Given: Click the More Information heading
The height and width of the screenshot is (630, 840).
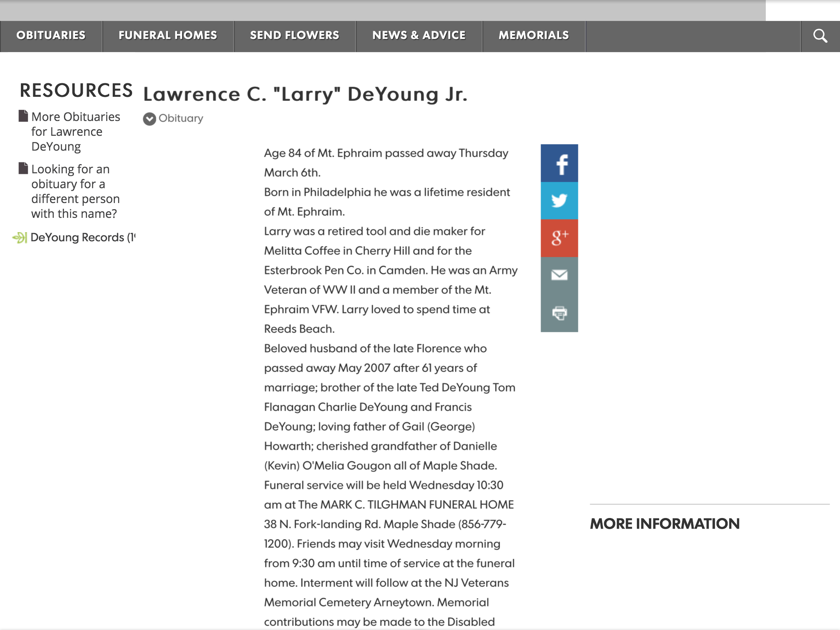Looking at the screenshot, I should pos(664,524).
